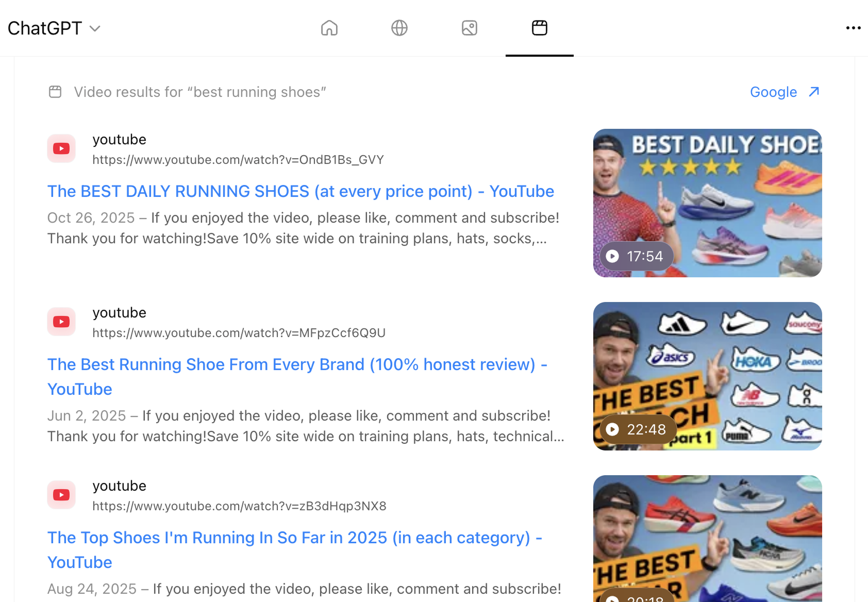
Task: Play the 17:54 video badge
Action: pyautogui.click(x=637, y=256)
